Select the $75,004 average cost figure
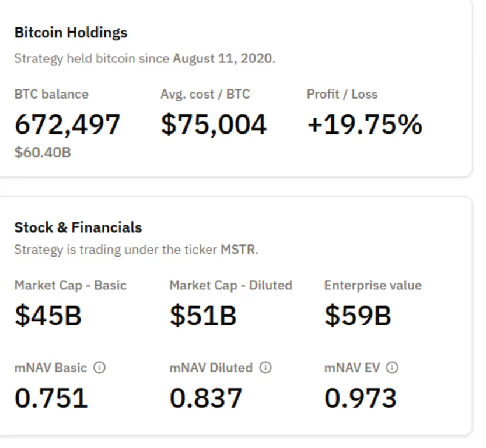 pyautogui.click(x=214, y=124)
